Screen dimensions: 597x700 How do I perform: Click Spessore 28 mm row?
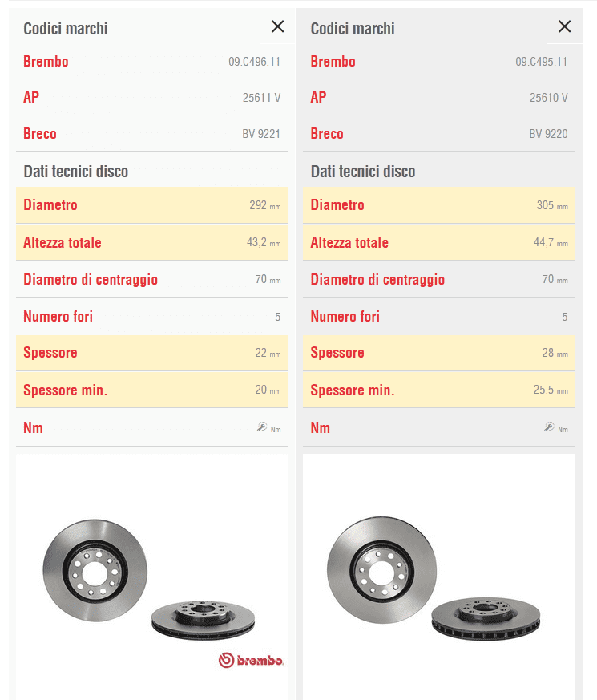(x=439, y=353)
